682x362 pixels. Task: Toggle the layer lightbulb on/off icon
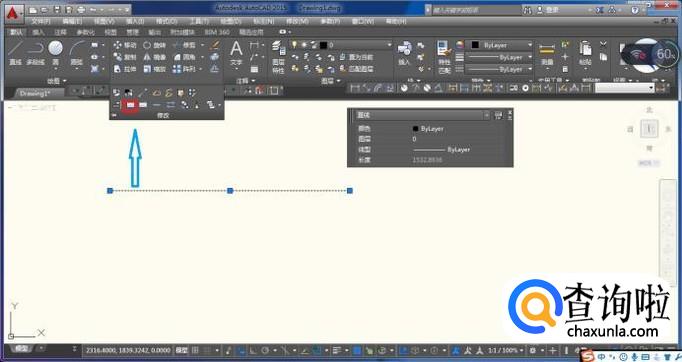[x=294, y=45]
